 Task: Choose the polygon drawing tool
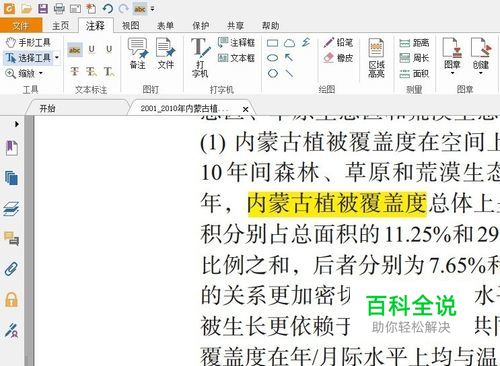[x=273, y=73]
